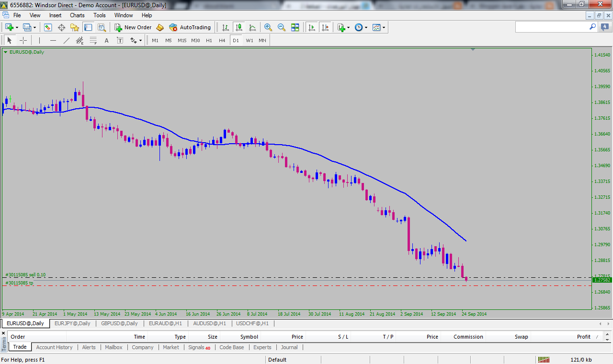This screenshot has height=364, width=613.
Task: Select the text 'A' tool
Action: pos(106,40)
